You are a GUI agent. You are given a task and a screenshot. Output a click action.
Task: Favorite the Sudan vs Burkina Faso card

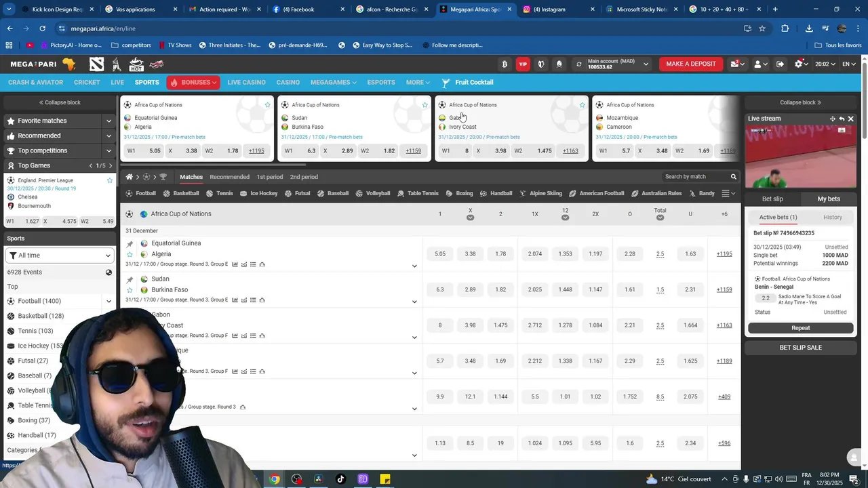[x=425, y=105]
